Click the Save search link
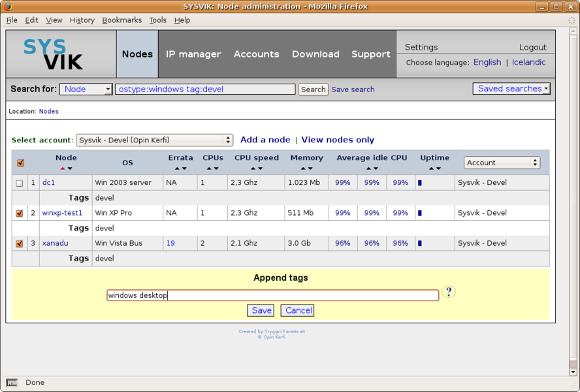The image size is (580, 392). click(x=353, y=90)
